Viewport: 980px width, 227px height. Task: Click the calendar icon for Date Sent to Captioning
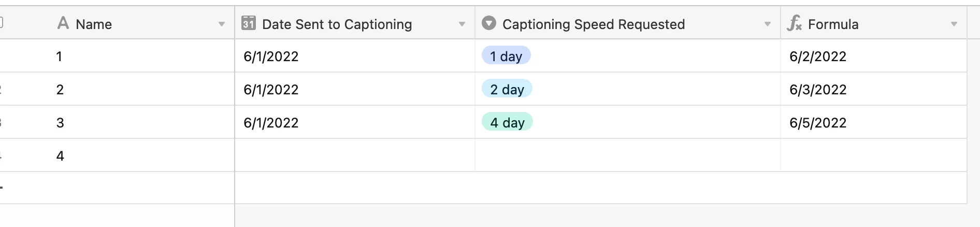(249, 23)
